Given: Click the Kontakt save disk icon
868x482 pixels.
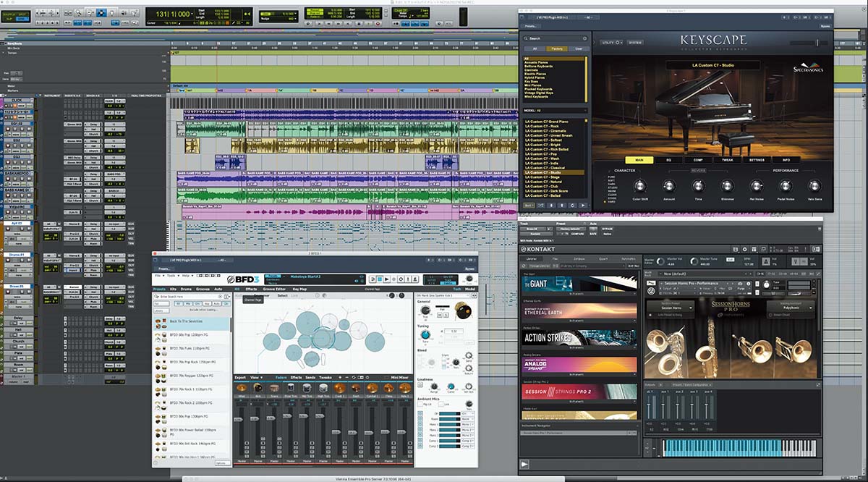Looking at the screenshot, I should pyautogui.click(x=736, y=249).
